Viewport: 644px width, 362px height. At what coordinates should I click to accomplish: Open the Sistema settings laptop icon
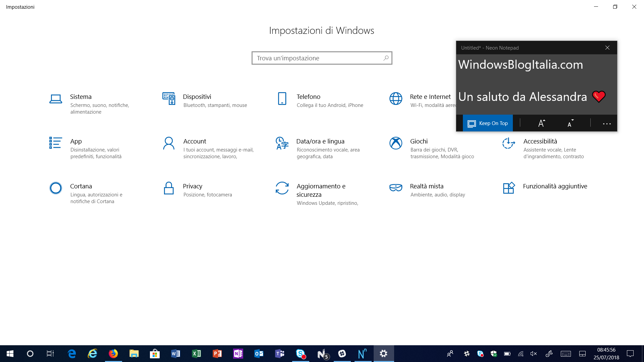coord(56,99)
